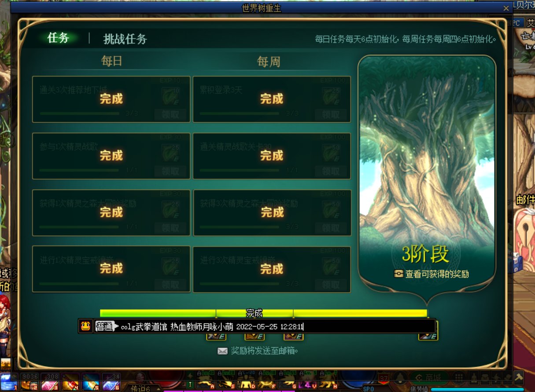Click the yellow-green stage progress bar
This screenshot has width=535, height=392.
[263, 313]
